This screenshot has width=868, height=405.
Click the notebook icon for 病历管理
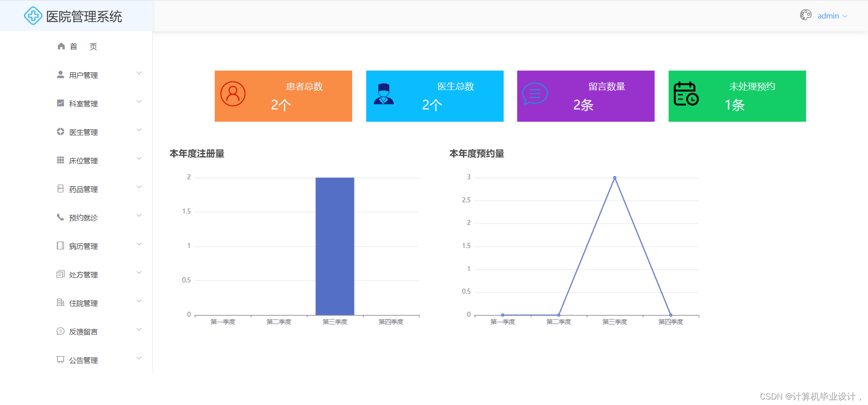click(x=60, y=246)
